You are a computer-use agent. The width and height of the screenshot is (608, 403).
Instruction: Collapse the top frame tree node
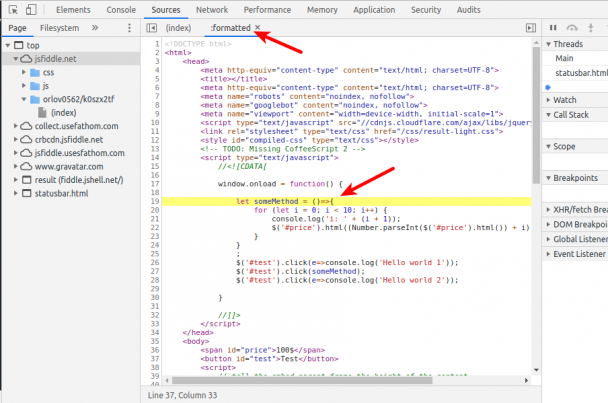pyautogui.click(x=7, y=45)
